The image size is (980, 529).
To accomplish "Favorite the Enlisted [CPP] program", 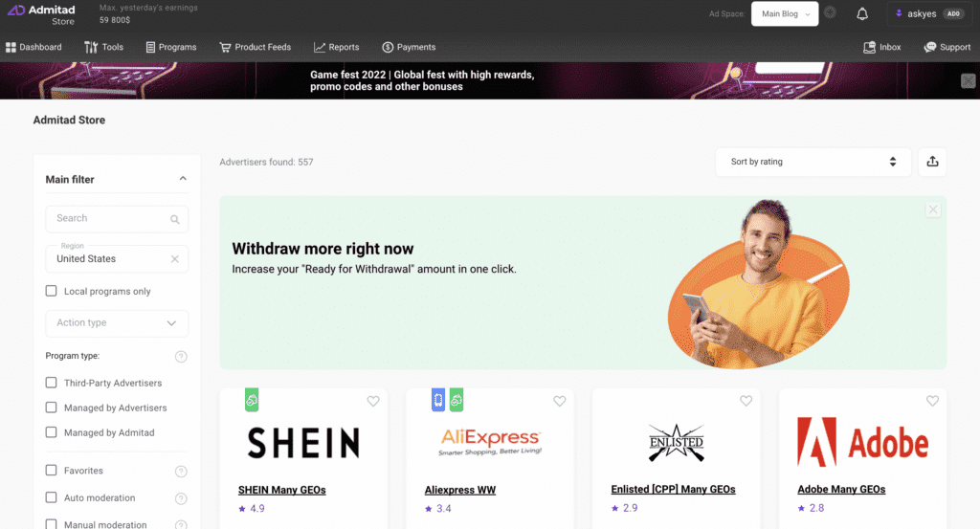I will pos(746,401).
